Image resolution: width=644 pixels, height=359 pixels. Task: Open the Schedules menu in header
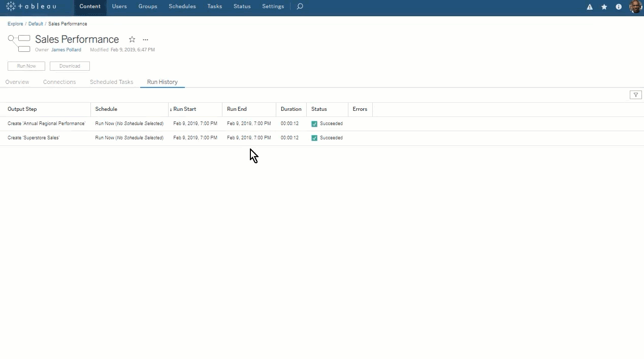pyautogui.click(x=182, y=7)
